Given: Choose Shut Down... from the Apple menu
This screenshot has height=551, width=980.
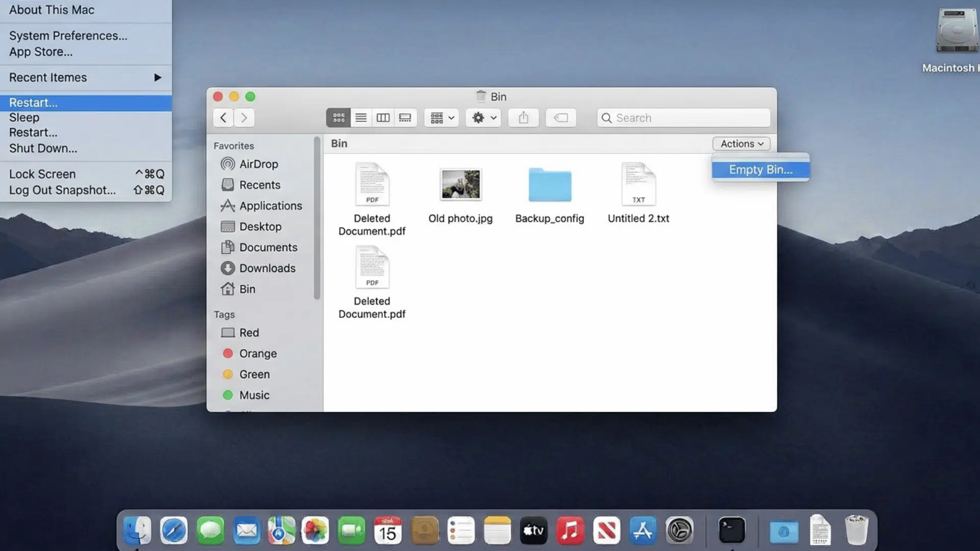Looking at the screenshot, I should pos(86,148).
